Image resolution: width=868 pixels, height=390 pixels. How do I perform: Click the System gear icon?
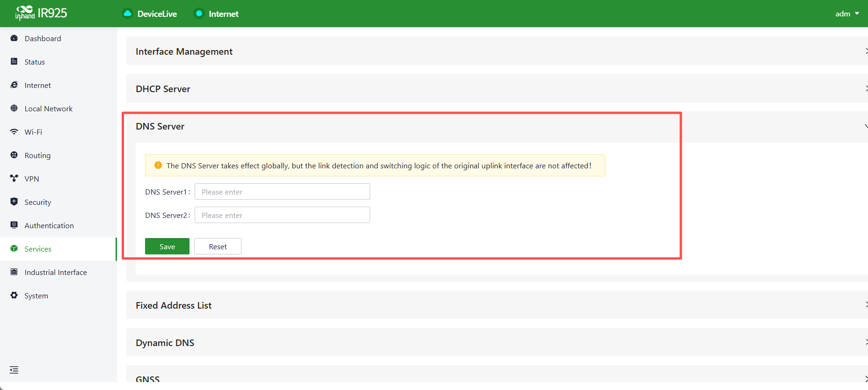(14, 296)
